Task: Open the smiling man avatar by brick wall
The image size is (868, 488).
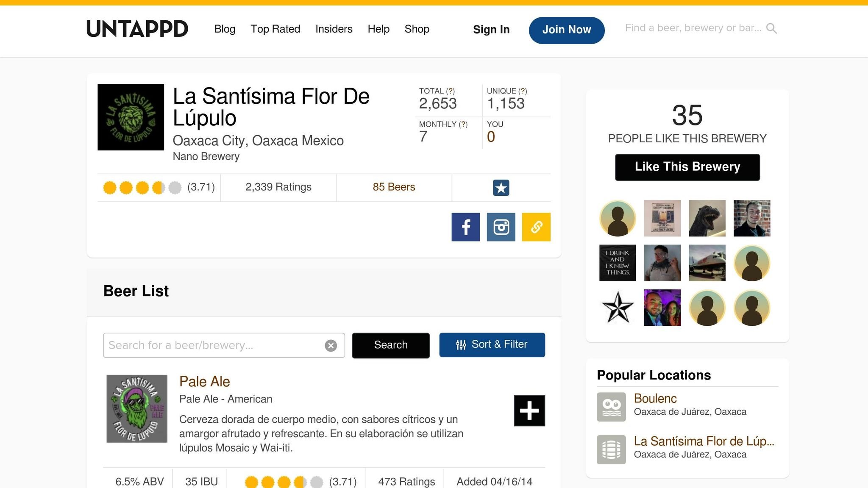Action: click(x=752, y=218)
